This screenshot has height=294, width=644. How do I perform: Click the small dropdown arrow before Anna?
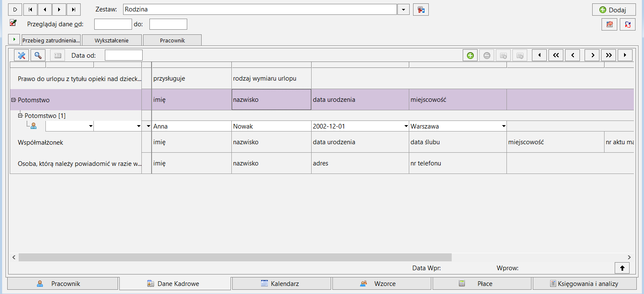148,126
